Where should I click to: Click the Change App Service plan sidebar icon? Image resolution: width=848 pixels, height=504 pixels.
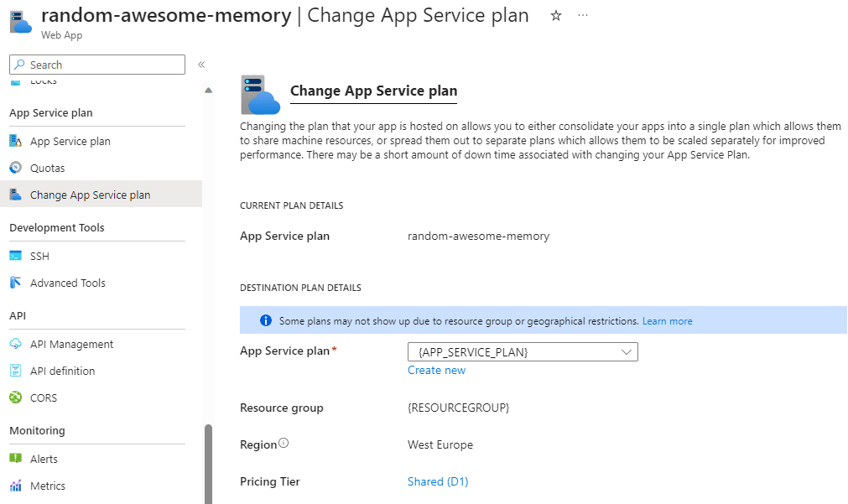(16, 195)
